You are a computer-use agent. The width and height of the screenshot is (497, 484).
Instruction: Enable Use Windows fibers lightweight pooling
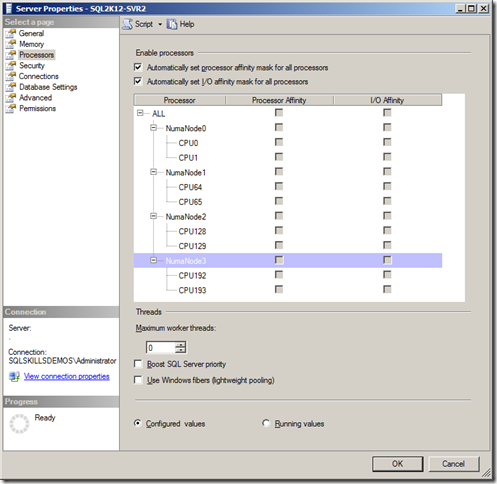tap(138, 380)
